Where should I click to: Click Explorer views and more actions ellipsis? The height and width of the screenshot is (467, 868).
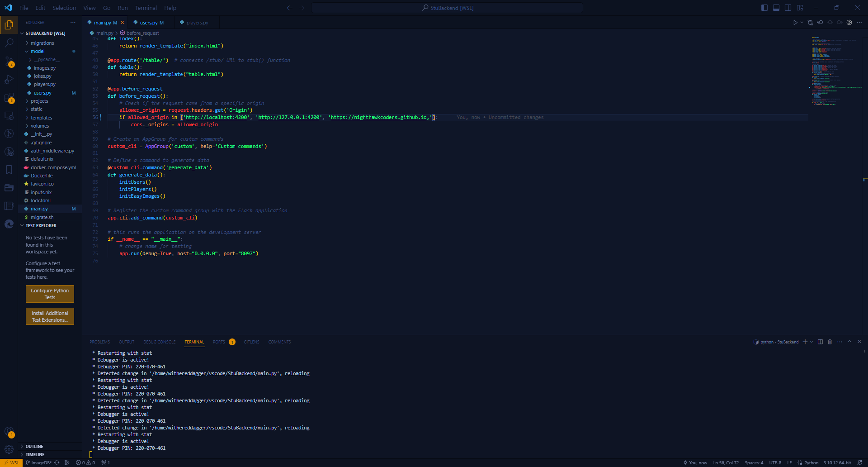(x=73, y=23)
